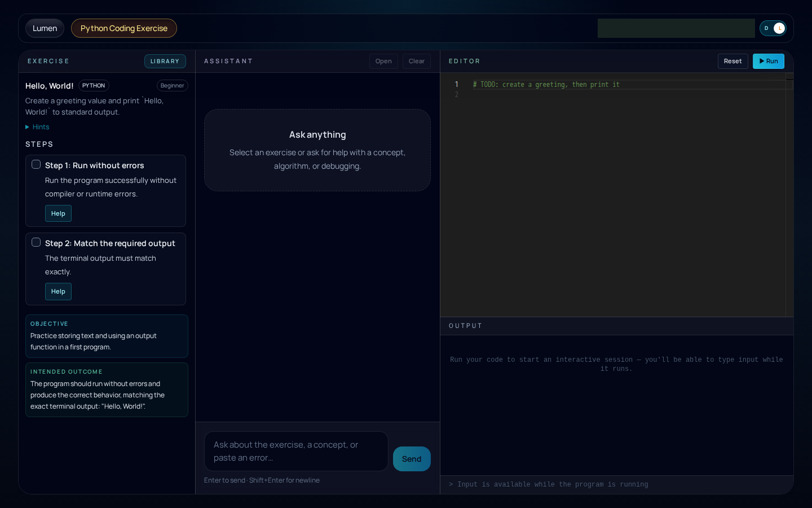Toggle the dark/light theme switch

tap(773, 28)
